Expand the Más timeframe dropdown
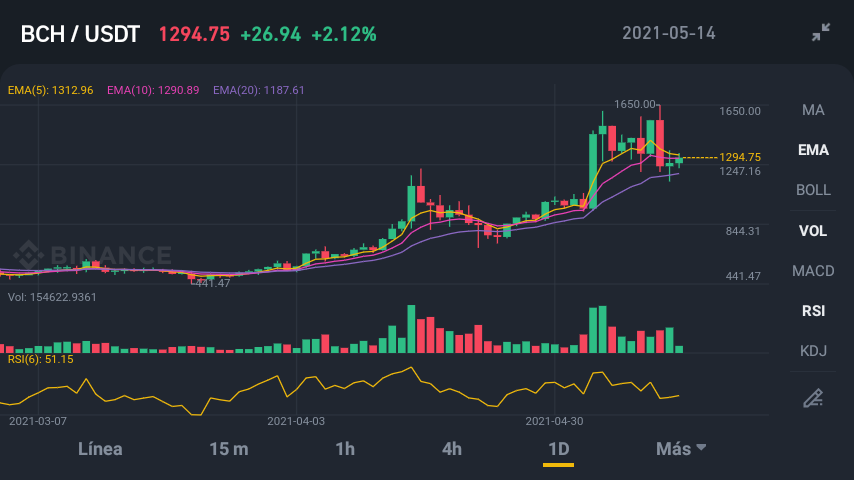This screenshot has width=854, height=480. pos(681,448)
